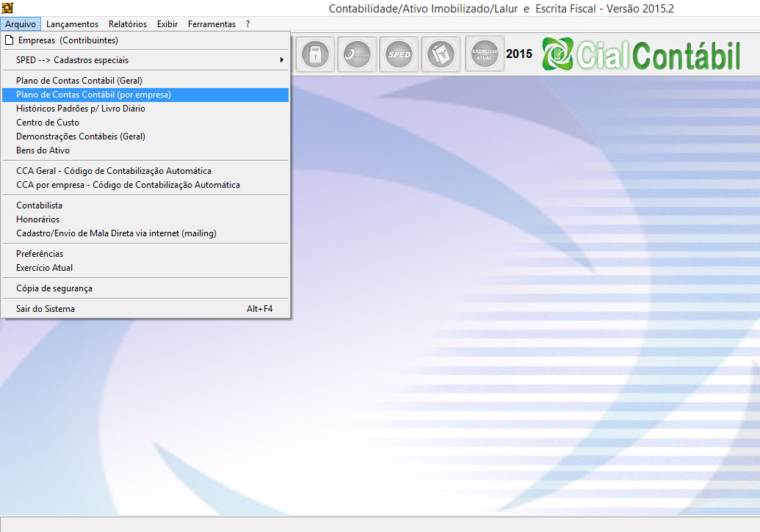Click the application icon in the title bar
760x532 pixels.
coord(8,8)
